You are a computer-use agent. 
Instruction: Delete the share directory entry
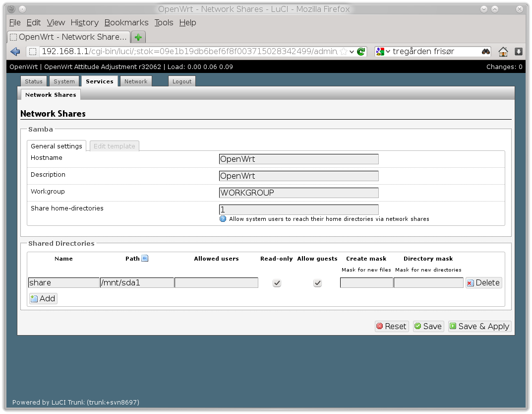(484, 282)
